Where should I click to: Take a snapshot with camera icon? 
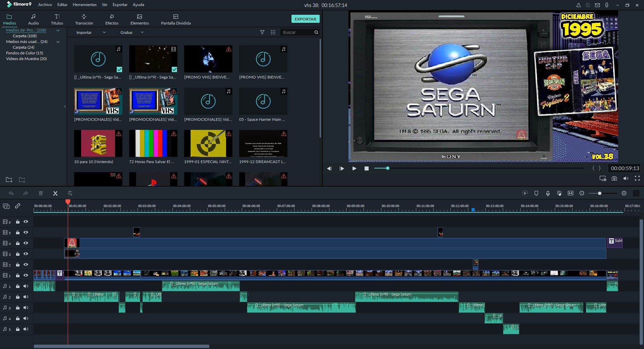(x=614, y=179)
